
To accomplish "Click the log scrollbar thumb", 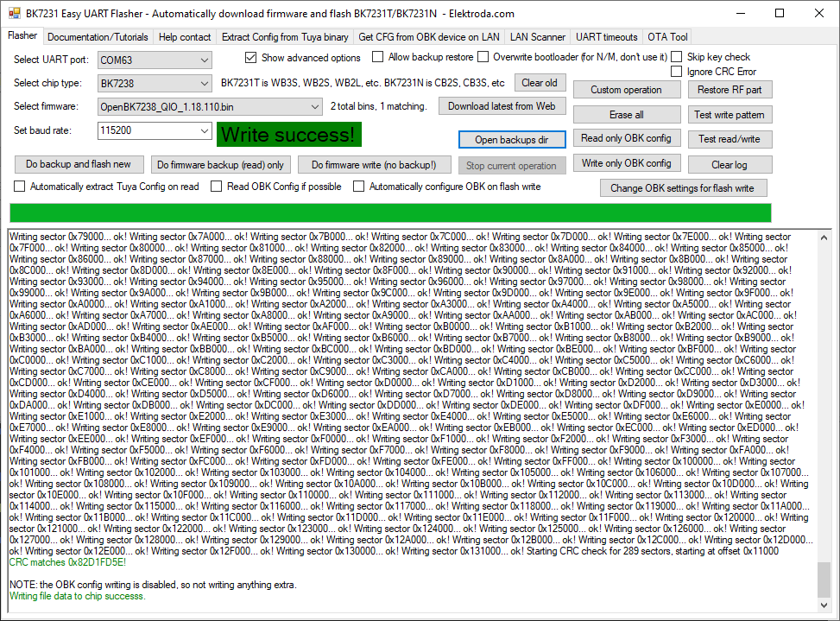I will tap(824, 580).
